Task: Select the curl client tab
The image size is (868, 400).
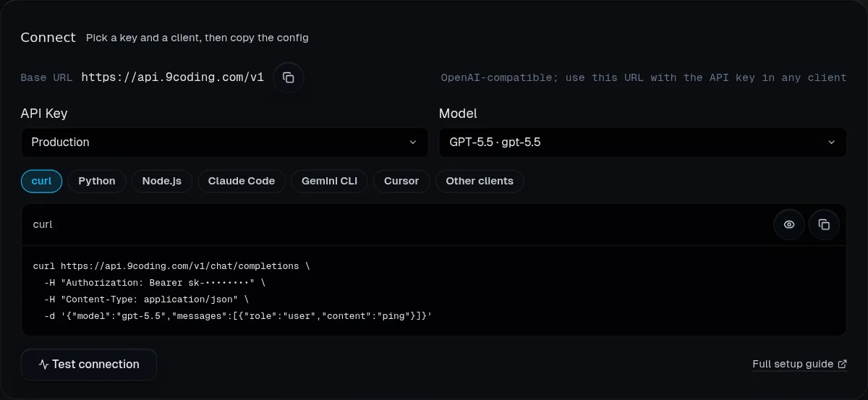Action: 42,181
